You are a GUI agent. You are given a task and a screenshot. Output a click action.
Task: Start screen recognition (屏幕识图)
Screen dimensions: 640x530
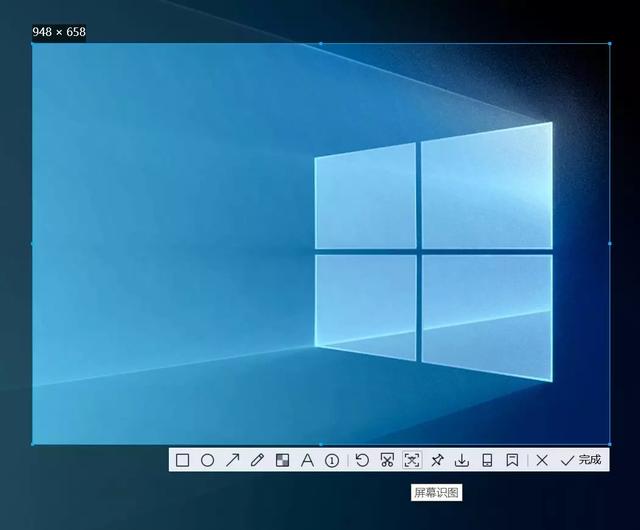[x=412, y=460]
